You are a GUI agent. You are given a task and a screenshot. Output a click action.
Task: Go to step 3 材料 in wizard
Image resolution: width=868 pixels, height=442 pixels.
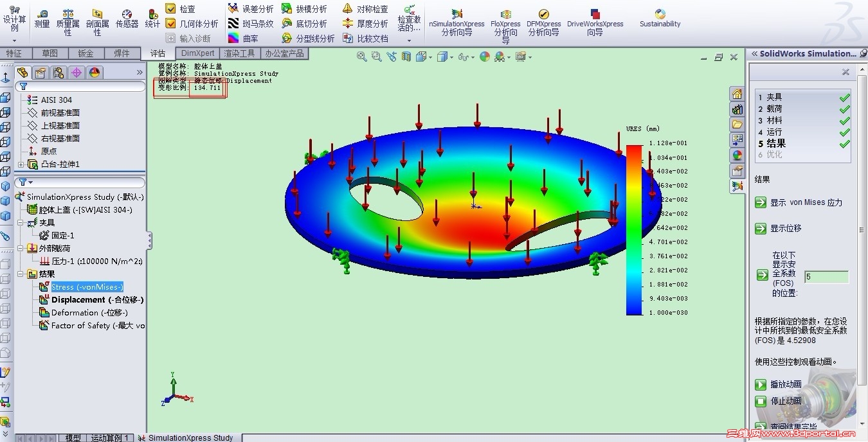tap(803, 120)
